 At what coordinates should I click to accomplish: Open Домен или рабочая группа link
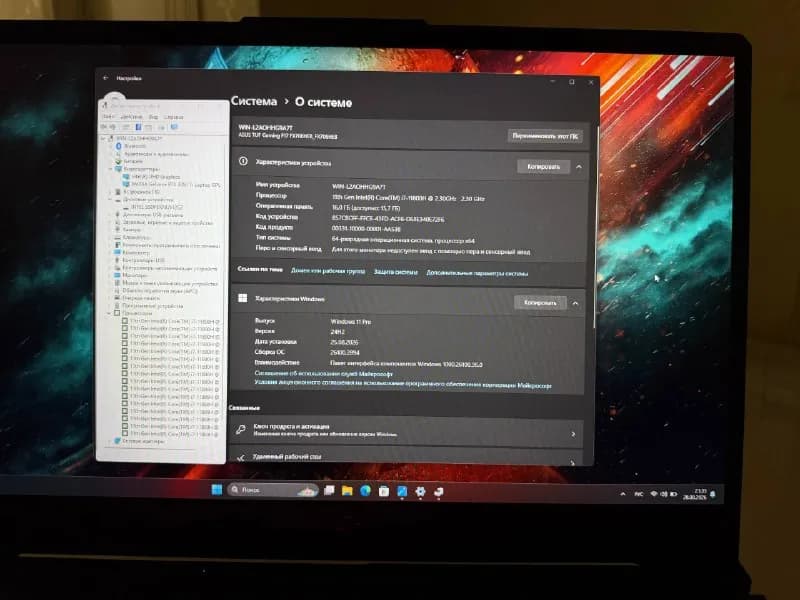coord(328,271)
